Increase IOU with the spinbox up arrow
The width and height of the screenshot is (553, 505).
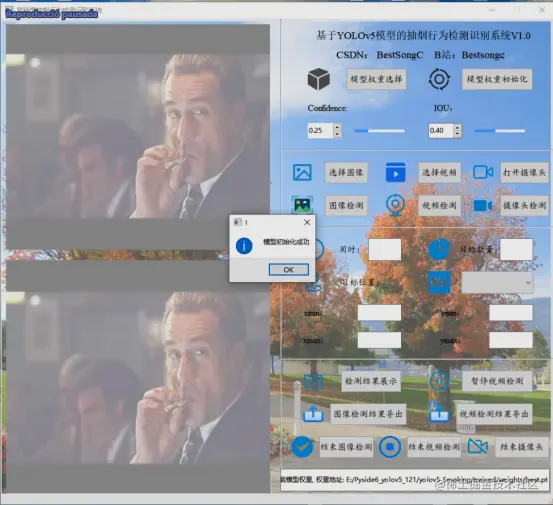click(x=458, y=127)
